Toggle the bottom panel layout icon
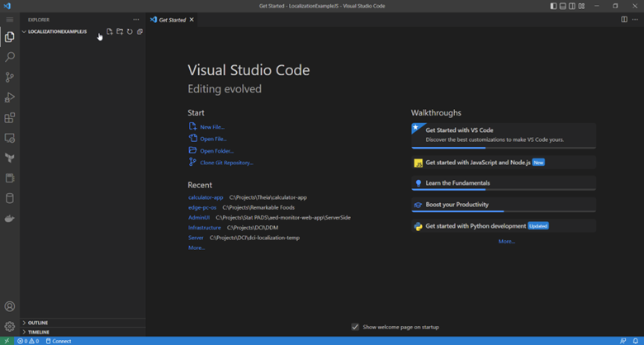Viewport: 644px width, 345px height. 563,6
